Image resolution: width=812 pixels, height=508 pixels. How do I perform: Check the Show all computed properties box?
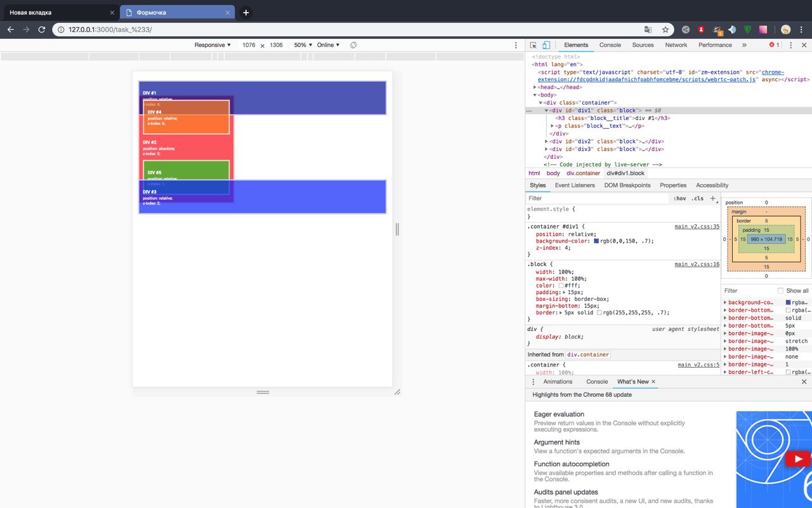780,291
